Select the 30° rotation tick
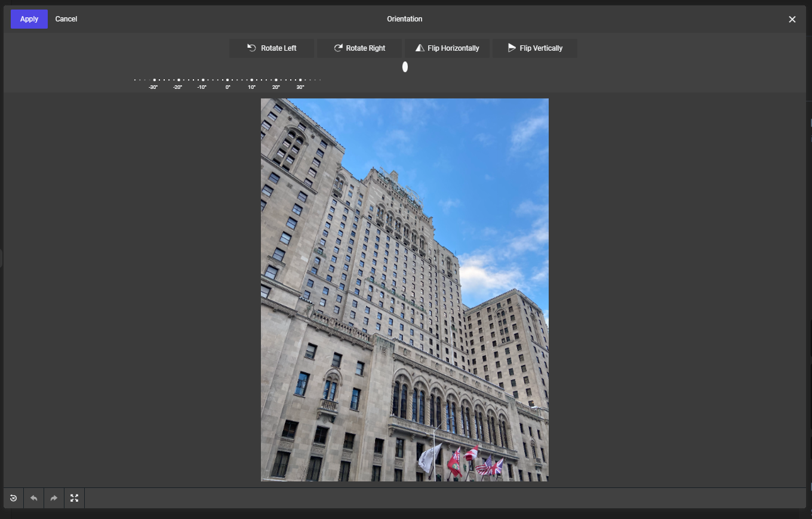The height and width of the screenshot is (519, 812). [x=300, y=80]
